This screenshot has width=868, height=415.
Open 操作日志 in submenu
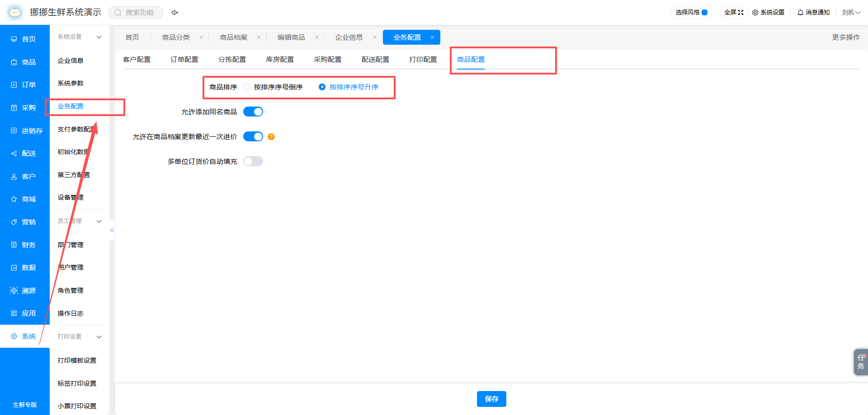pos(71,313)
